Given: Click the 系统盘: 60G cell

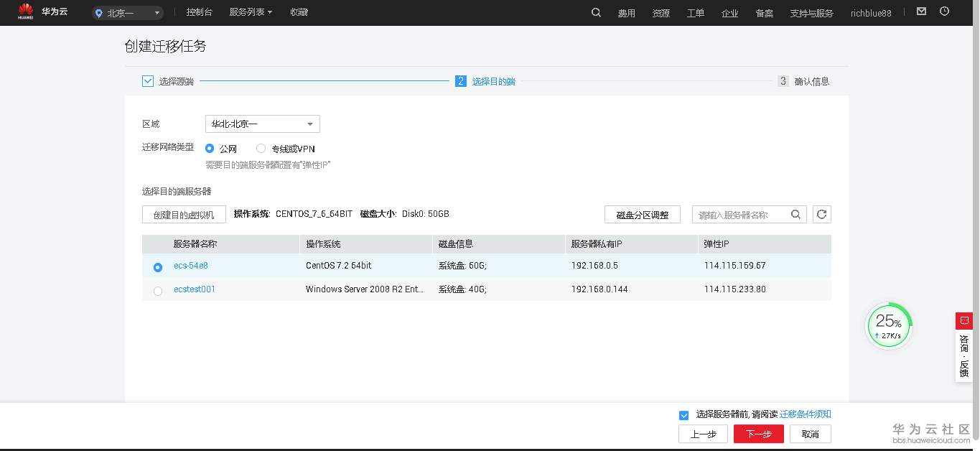Looking at the screenshot, I should (462, 266).
